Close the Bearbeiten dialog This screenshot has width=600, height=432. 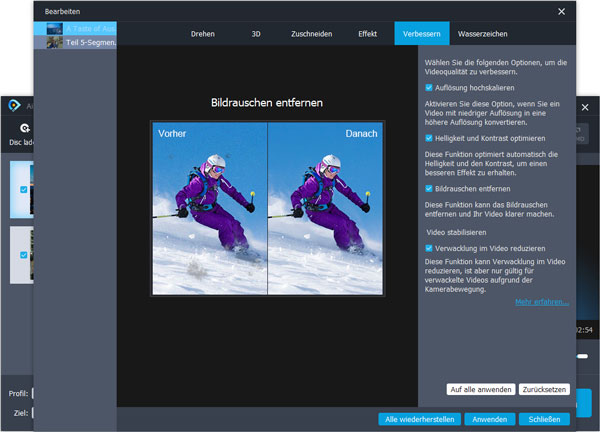[x=561, y=11]
